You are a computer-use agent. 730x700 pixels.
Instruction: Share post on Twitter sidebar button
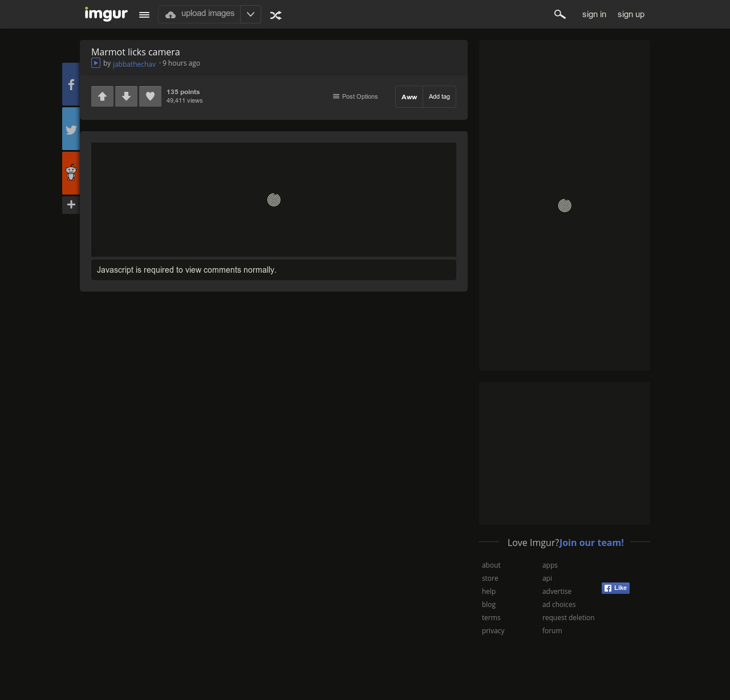tap(71, 129)
